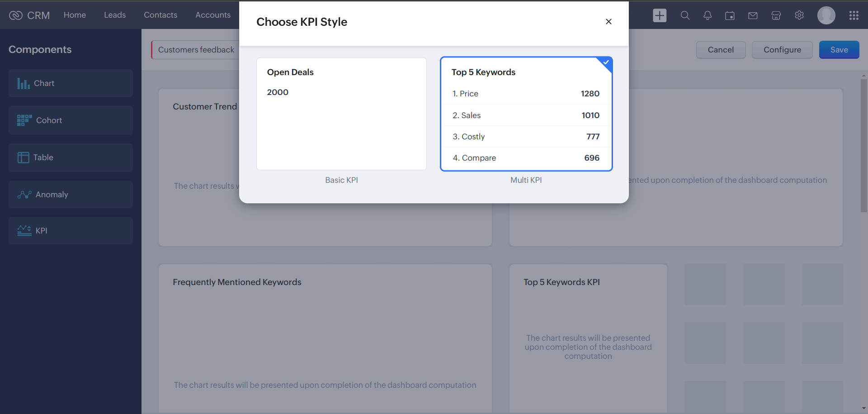Click the dashboard vertical scrollbar

tap(863, 145)
